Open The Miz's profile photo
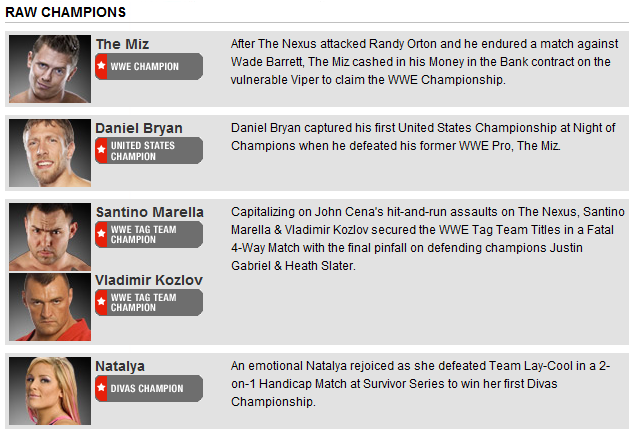This screenshot has width=636, height=437. [50, 69]
